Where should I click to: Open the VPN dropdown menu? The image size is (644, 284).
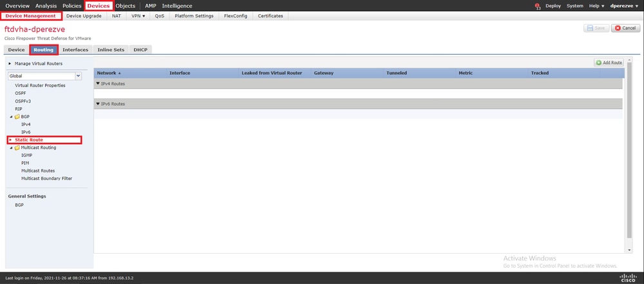tap(139, 16)
